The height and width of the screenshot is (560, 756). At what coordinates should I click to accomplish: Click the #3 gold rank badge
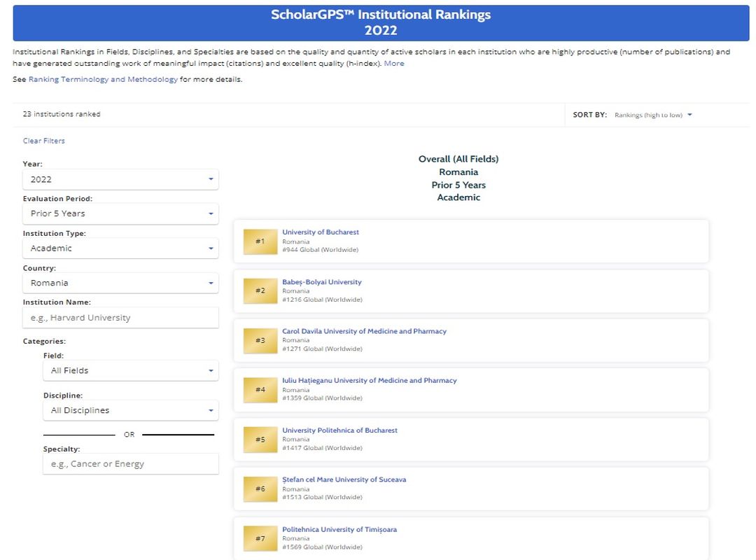pos(260,340)
